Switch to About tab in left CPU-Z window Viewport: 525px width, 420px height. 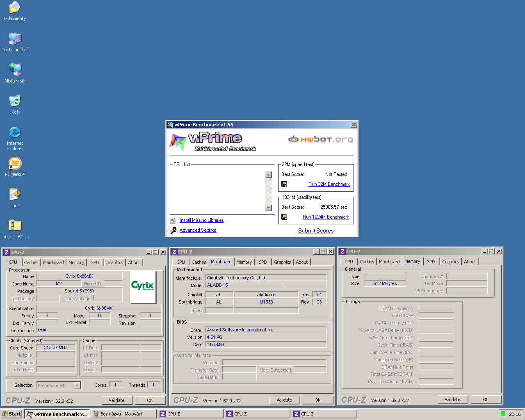pyautogui.click(x=134, y=262)
